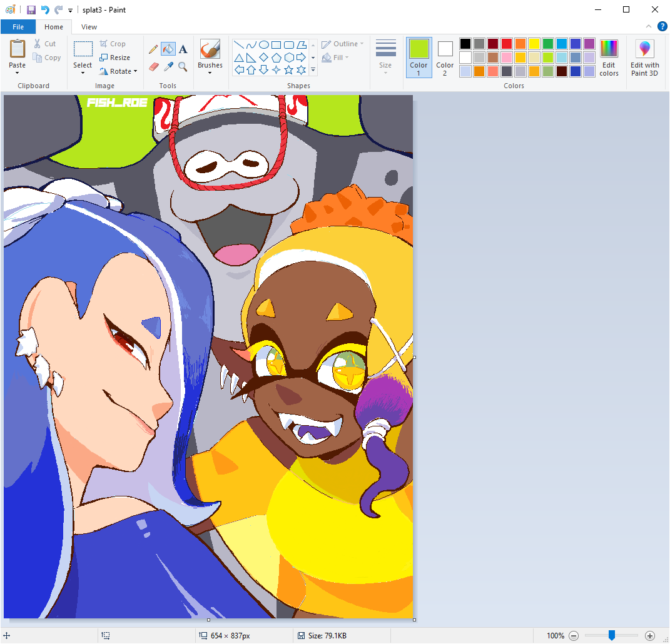Click the Redo arrow in title bar
Image resolution: width=670 pixels, height=644 pixels.
click(59, 9)
